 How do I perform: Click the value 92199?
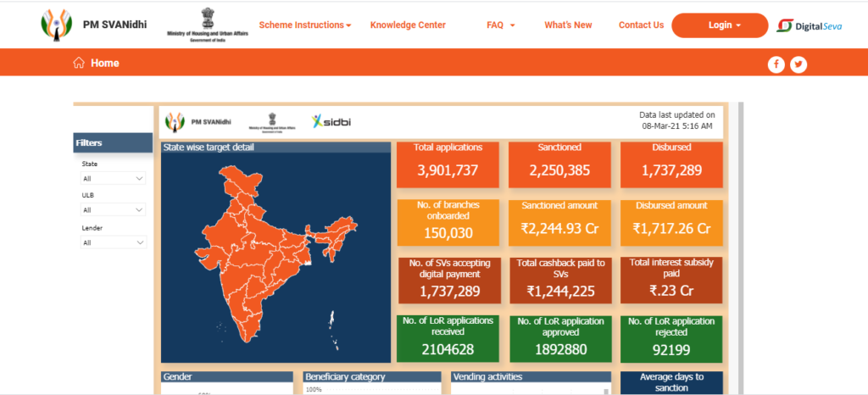pyautogui.click(x=671, y=350)
